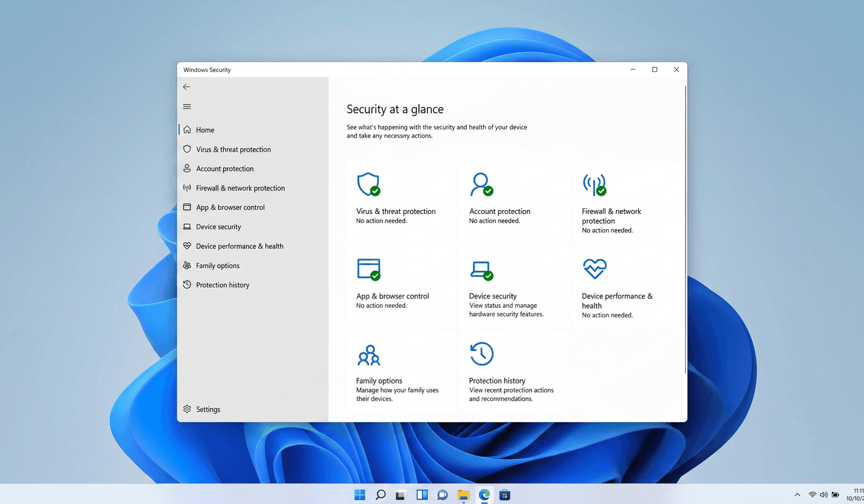The width and height of the screenshot is (864, 504).
Task: Open the Device security laptop tile icon
Action: tap(482, 270)
